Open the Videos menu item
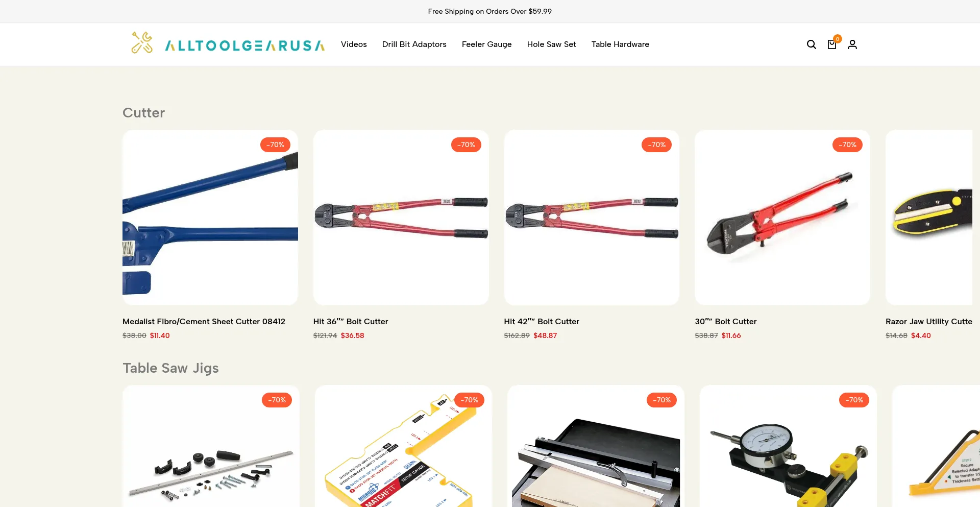The height and width of the screenshot is (507, 980). pyautogui.click(x=354, y=44)
